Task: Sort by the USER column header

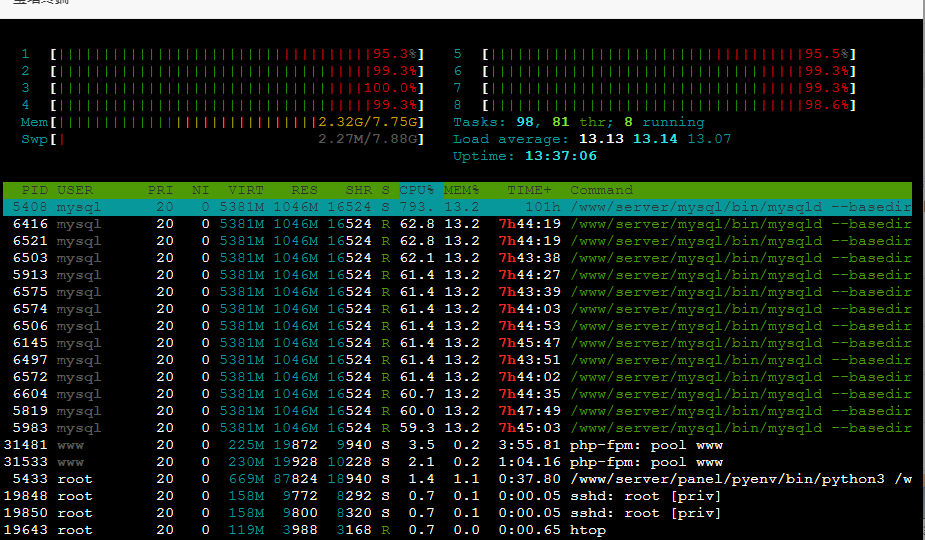Action: click(75, 190)
